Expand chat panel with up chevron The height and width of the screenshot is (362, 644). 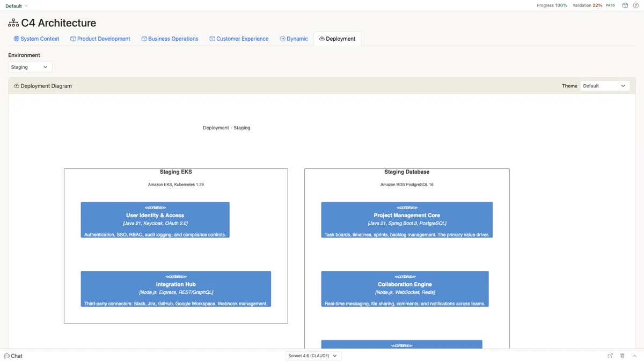[x=634, y=356]
